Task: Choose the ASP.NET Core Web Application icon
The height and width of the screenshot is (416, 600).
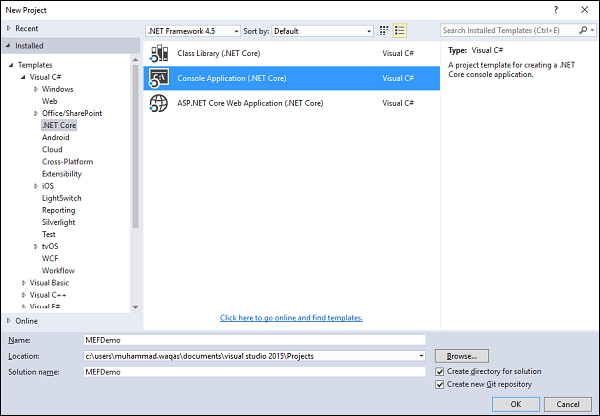Action: point(159,103)
